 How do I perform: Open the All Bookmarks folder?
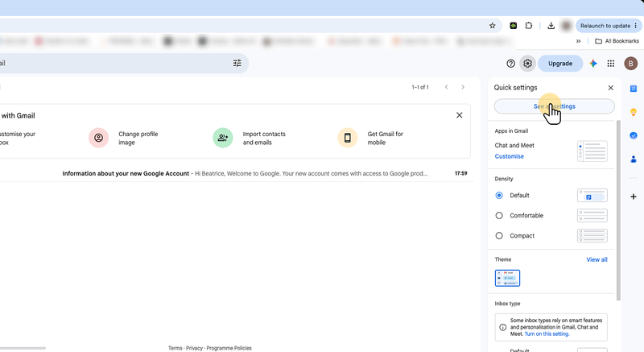click(617, 41)
